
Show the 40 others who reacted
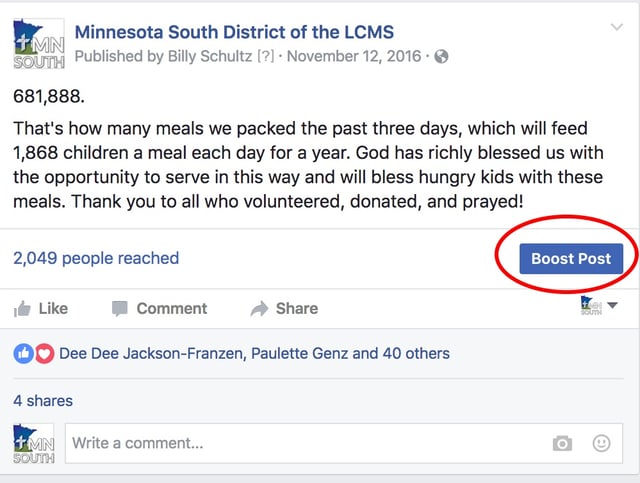click(x=416, y=354)
